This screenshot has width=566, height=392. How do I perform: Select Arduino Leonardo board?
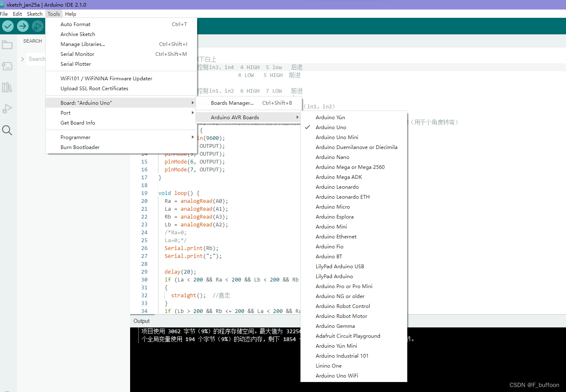pyautogui.click(x=354, y=187)
